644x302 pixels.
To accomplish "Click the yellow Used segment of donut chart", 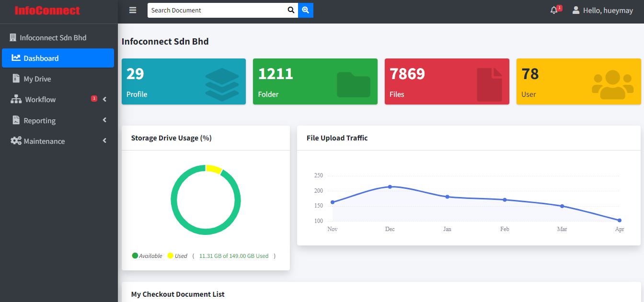I will pyautogui.click(x=213, y=169).
